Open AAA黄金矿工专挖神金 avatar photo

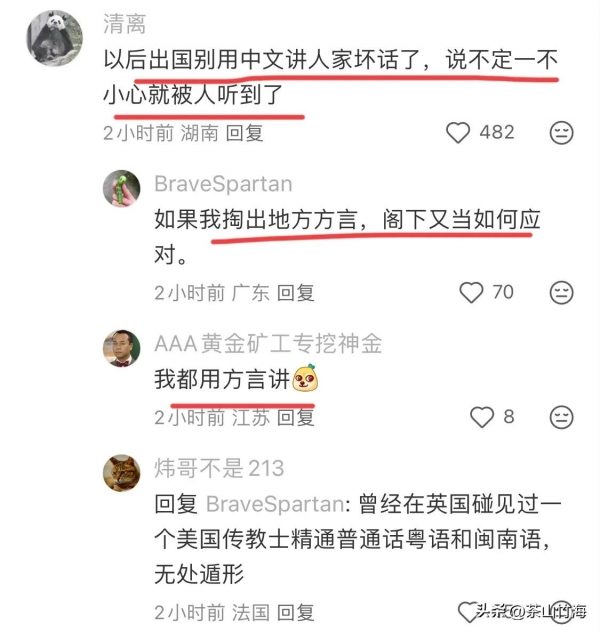[122, 349]
